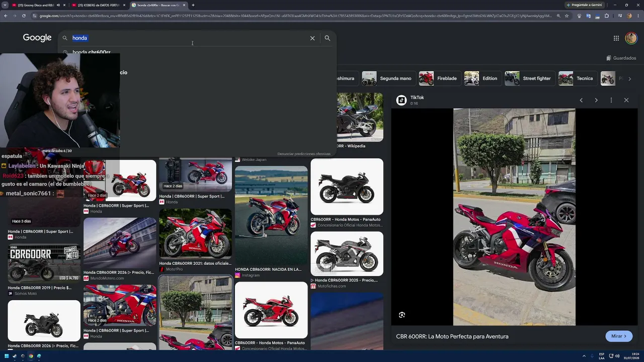Screen dimensions: 644x362
Task: Open Chrome three-dot menu
Action: pos(638,16)
